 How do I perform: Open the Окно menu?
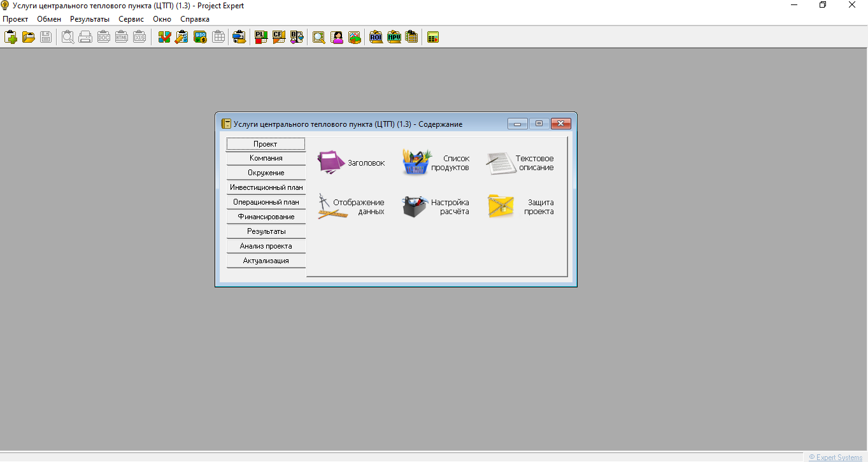pyautogui.click(x=162, y=19)
